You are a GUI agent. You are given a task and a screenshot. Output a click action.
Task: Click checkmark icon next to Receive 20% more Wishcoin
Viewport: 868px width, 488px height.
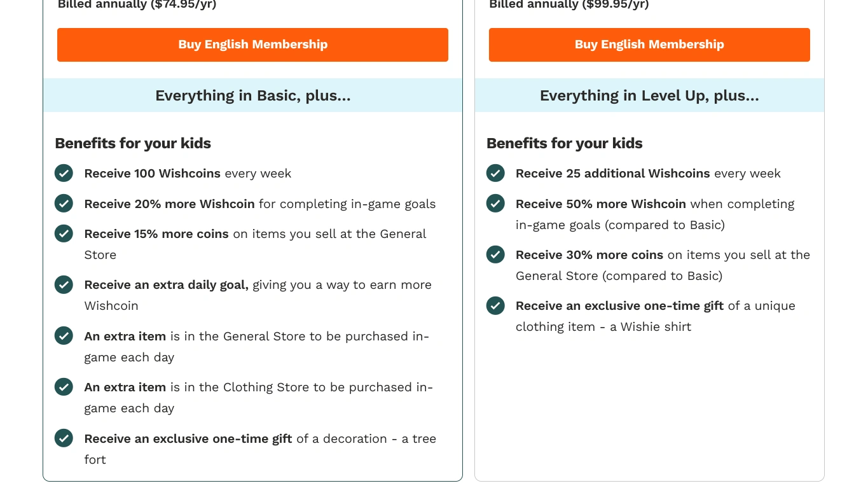pos(64,204)
